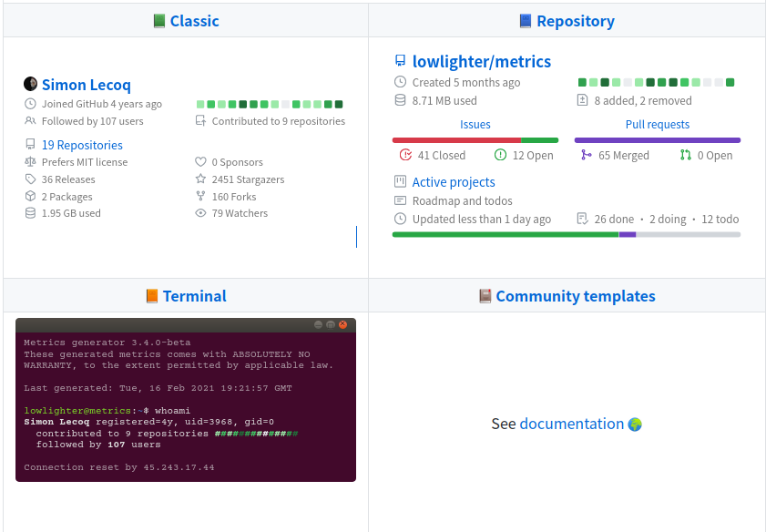
Task: Click the green book icon beside Classic
Action: click(x=158, y=21)
